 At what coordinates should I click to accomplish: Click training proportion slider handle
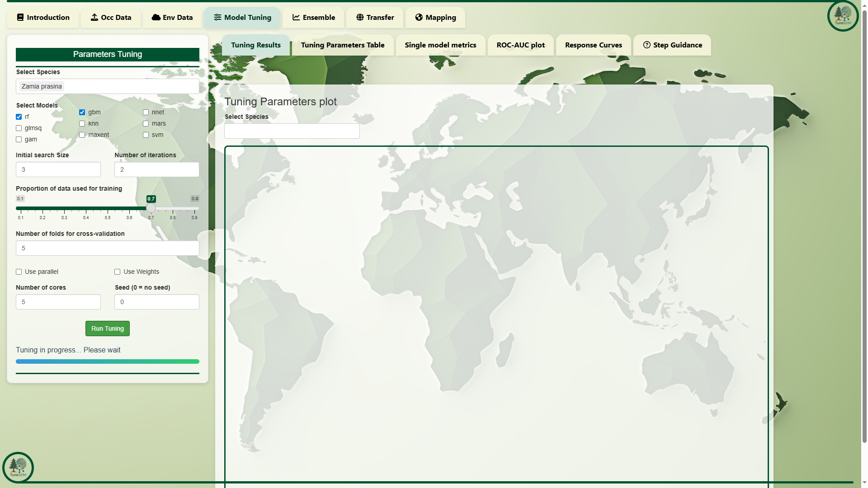[x=151, y=208]
